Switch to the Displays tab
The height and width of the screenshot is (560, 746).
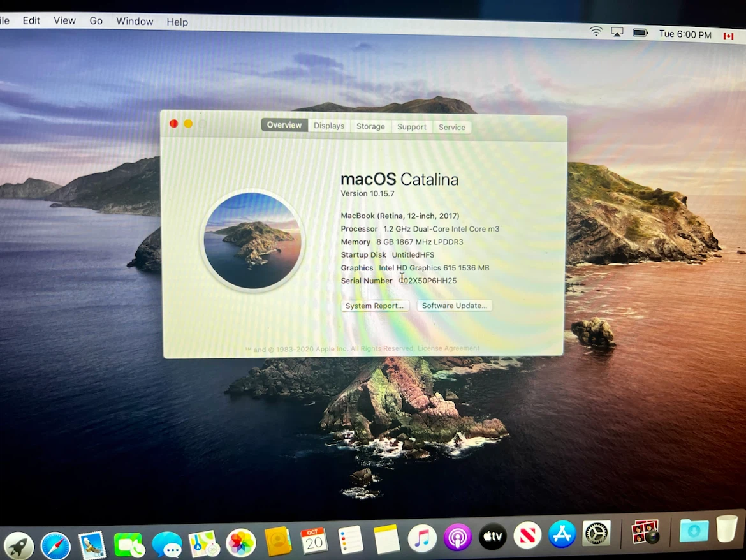click(x=329, y=126)
